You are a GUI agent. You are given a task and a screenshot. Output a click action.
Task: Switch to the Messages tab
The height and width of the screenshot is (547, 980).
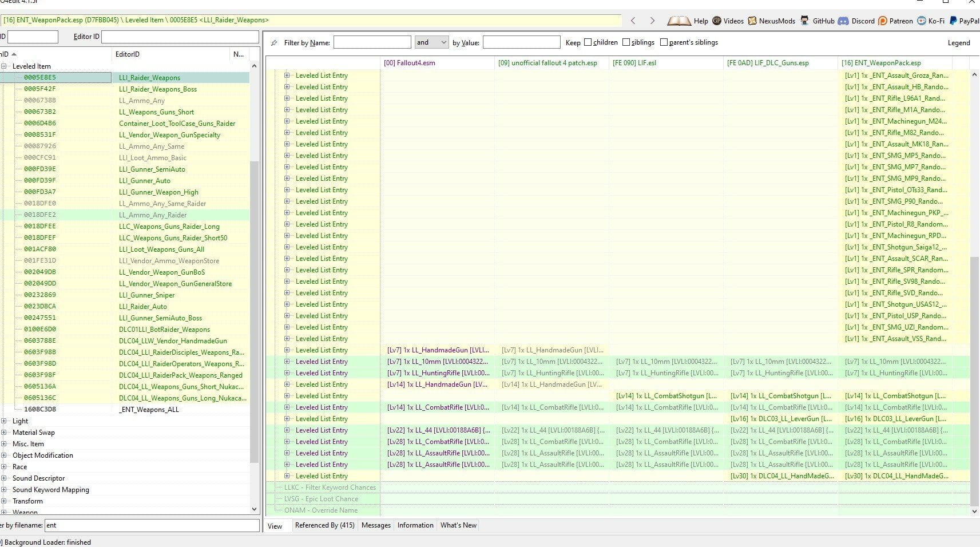pos(376,525)
